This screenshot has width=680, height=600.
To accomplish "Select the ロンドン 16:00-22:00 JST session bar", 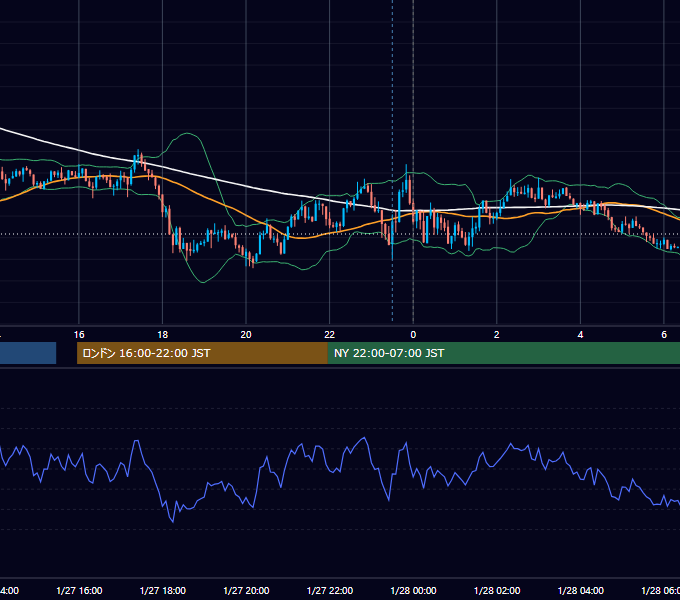I will [x=202, y=353].
